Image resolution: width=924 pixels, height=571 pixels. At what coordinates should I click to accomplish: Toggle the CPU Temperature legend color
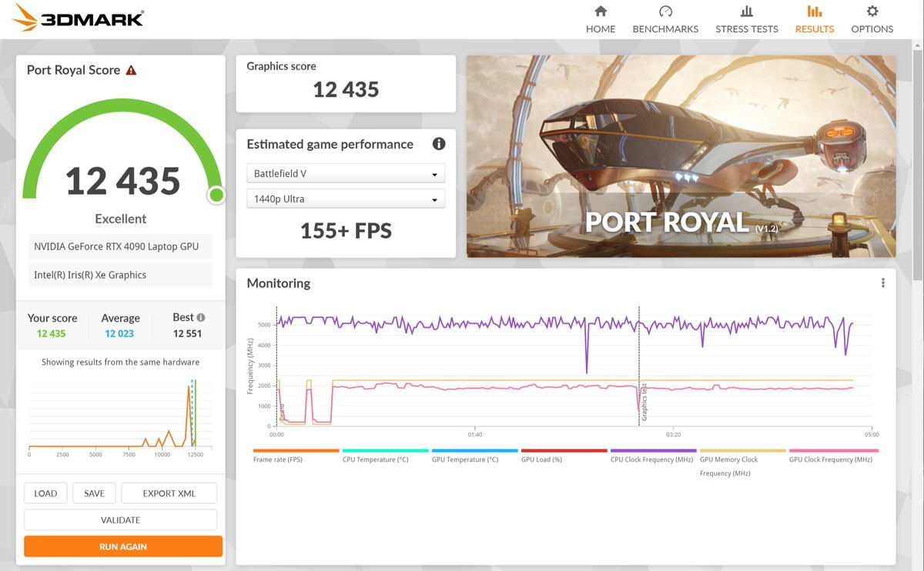[385, 451]
